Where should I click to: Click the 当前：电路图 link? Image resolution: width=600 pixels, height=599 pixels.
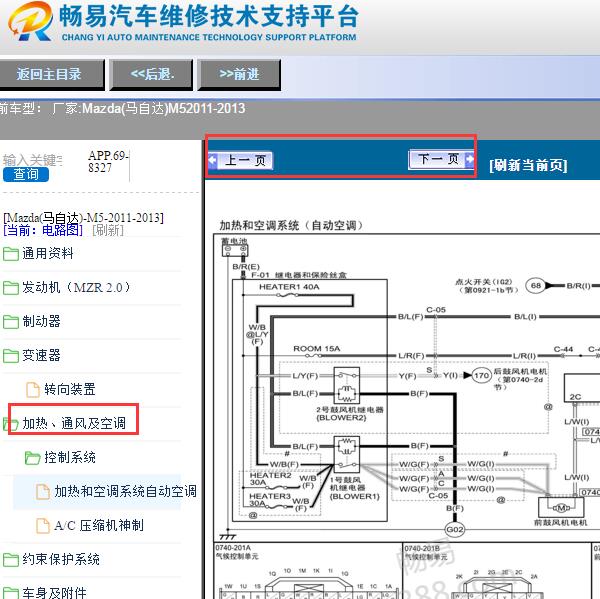43,230
